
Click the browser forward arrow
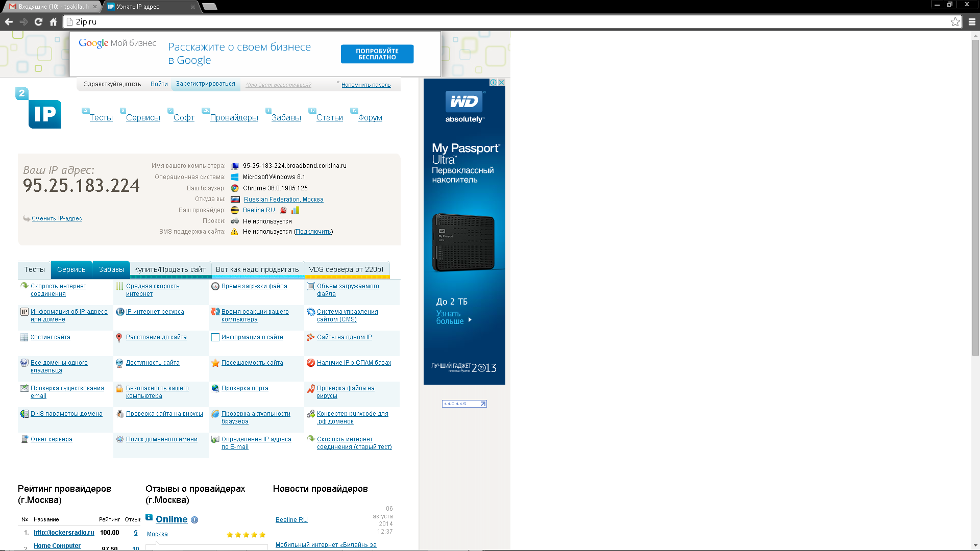23,22
